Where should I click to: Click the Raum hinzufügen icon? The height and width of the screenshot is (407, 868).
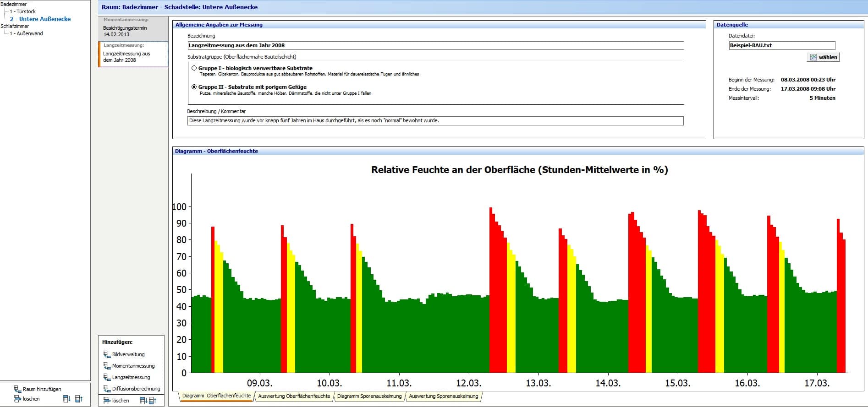(18, 389)
